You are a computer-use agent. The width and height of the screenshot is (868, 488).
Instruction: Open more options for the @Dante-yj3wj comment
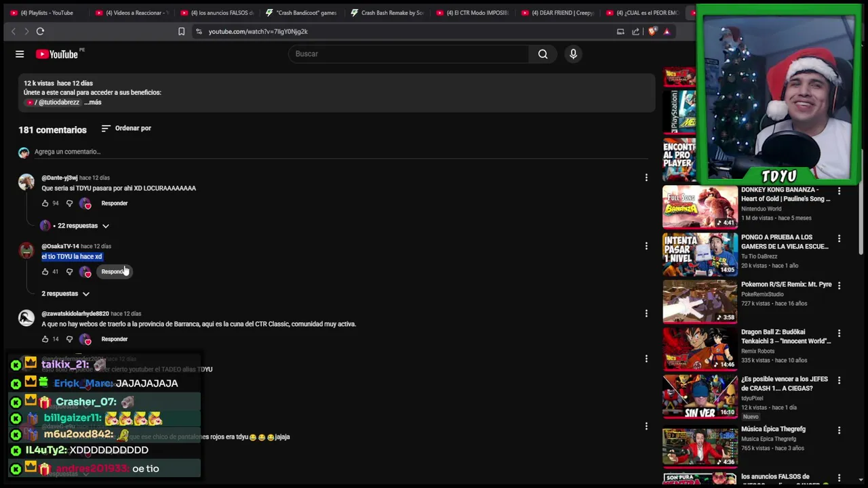[x=646, y=178]
